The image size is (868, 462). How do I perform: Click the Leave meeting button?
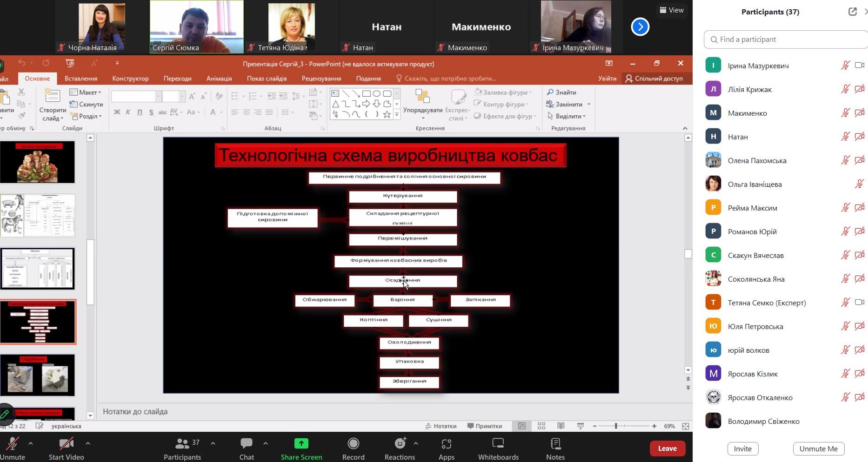coord(667,449)
